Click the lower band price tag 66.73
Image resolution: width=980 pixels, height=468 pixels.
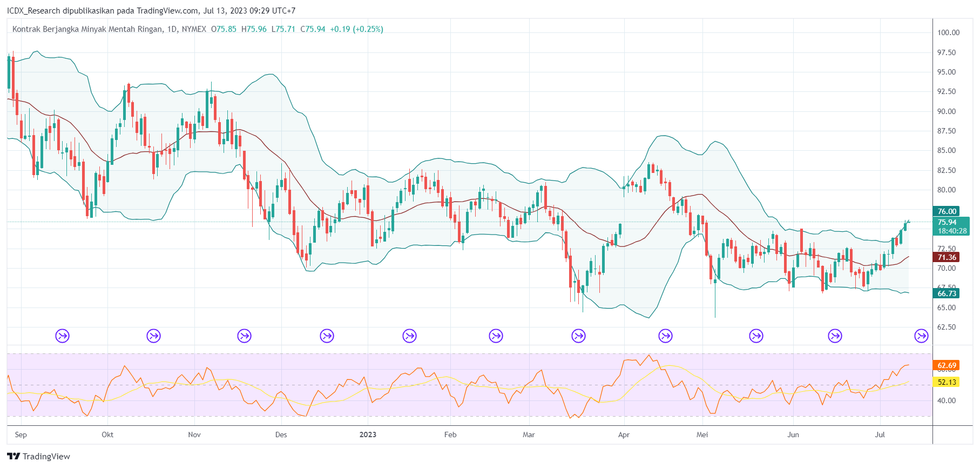(x=947, y=293)
